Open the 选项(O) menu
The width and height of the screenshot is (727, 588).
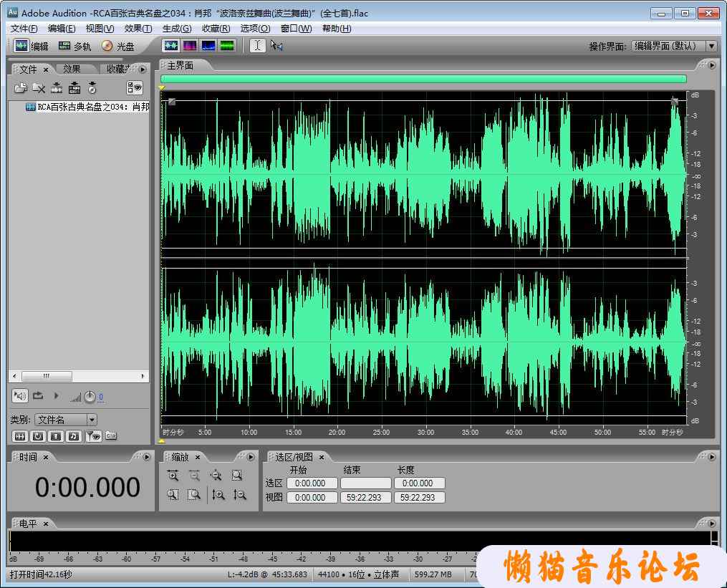click(255, 29)
